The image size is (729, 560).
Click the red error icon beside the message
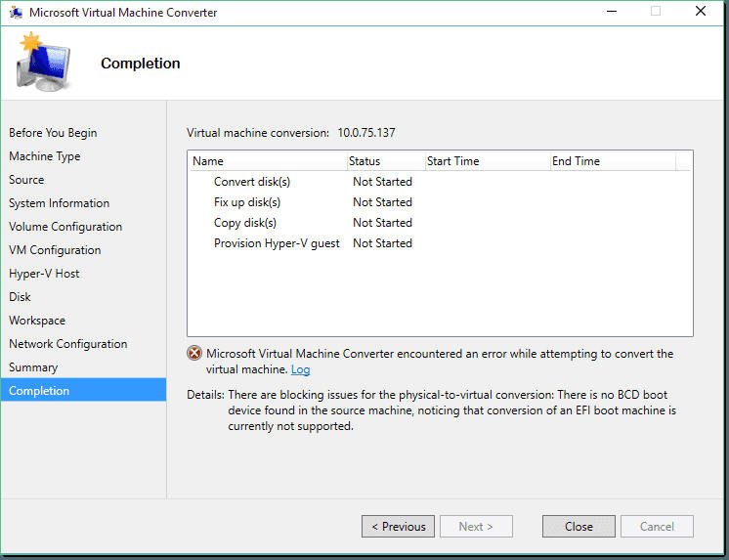coord(194,354)
